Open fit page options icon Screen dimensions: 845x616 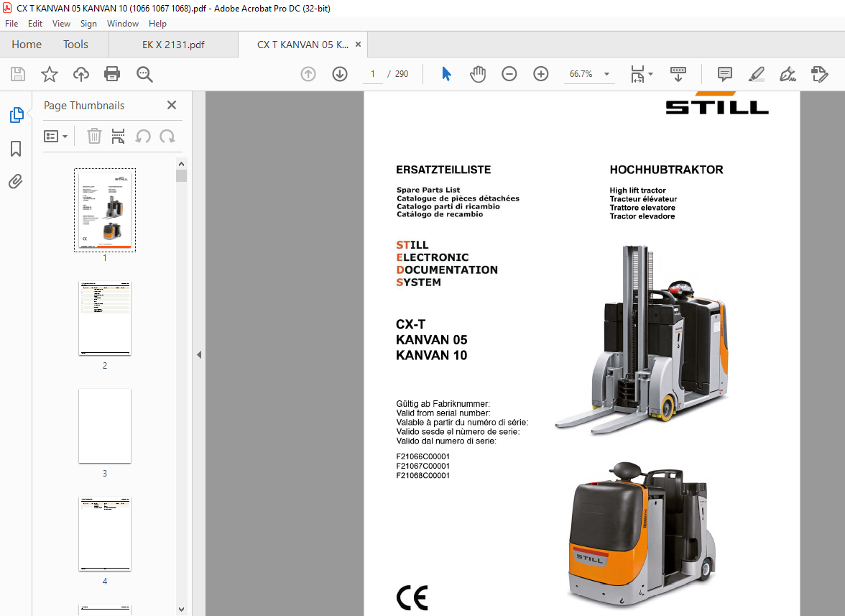(x=637, y=74)
